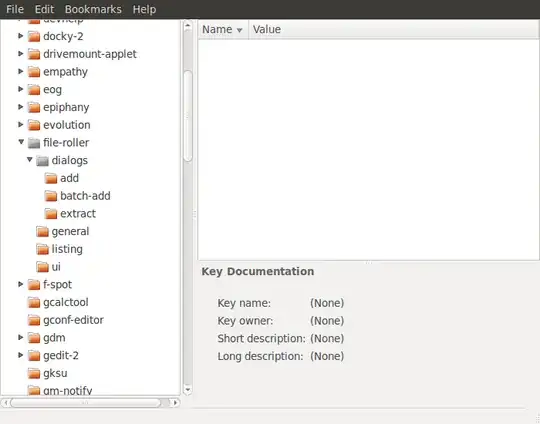The height and width of the screenshot is (424, 540).
Task: Expand the f-spot folder
Action: click(21, 284)
